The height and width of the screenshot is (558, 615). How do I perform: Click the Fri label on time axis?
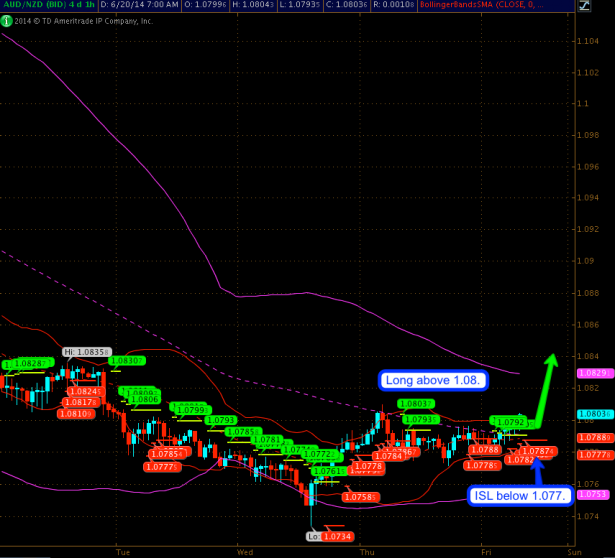pyautogui.click(x=485, y=551)
